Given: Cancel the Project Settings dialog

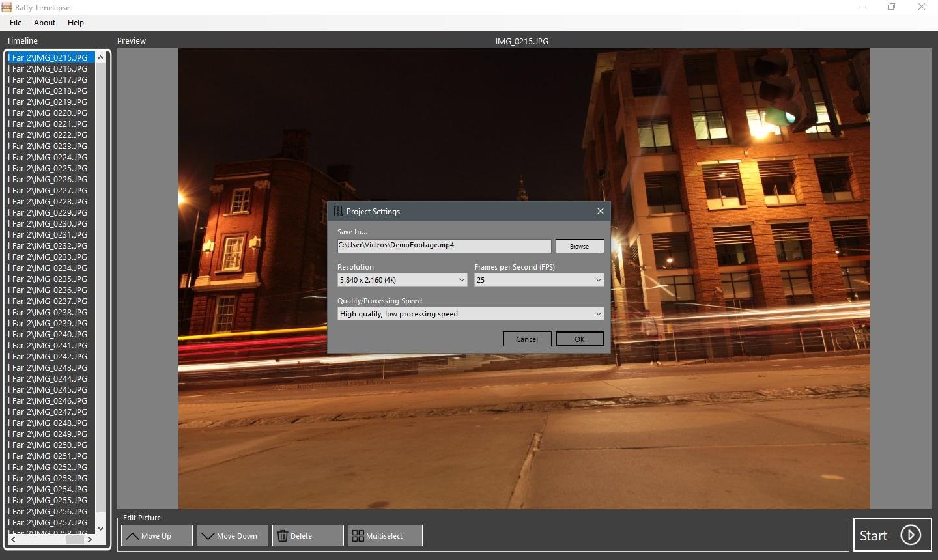Looking at the screenshot, I should pos(526,339).
